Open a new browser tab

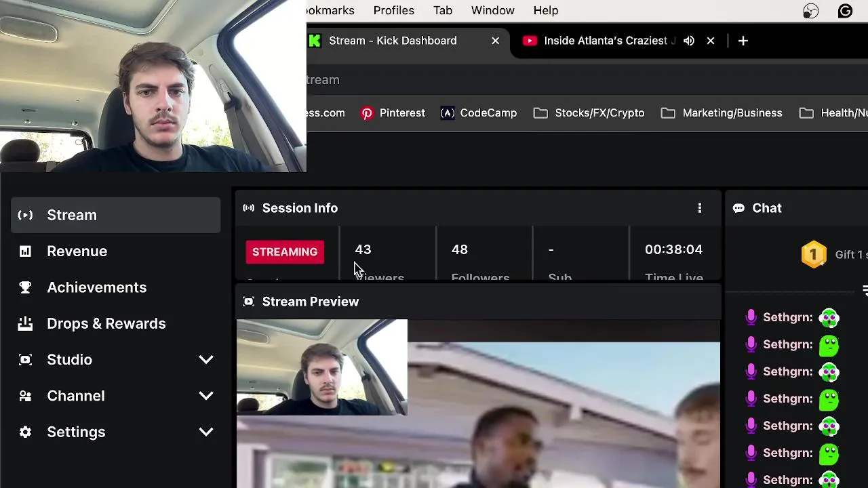(x=743, y=41)
